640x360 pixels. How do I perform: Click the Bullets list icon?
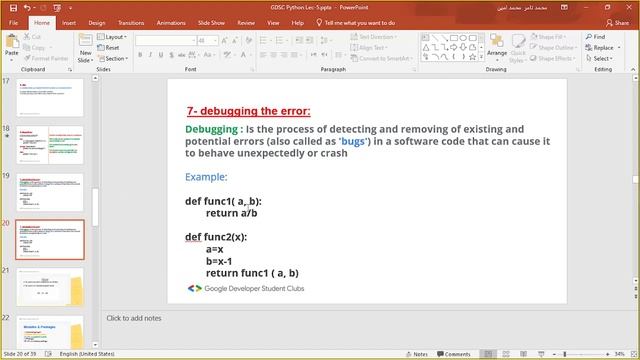click(263, 40)
